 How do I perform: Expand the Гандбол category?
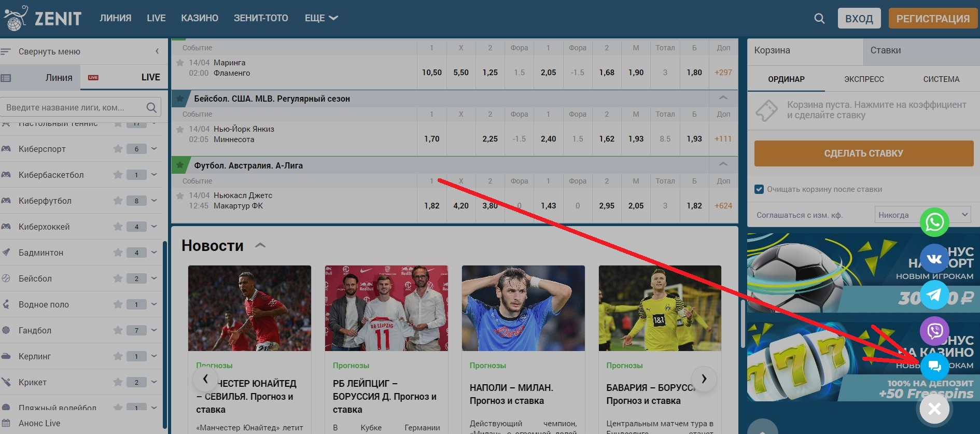pyautogui.click(x=154, y=330)
